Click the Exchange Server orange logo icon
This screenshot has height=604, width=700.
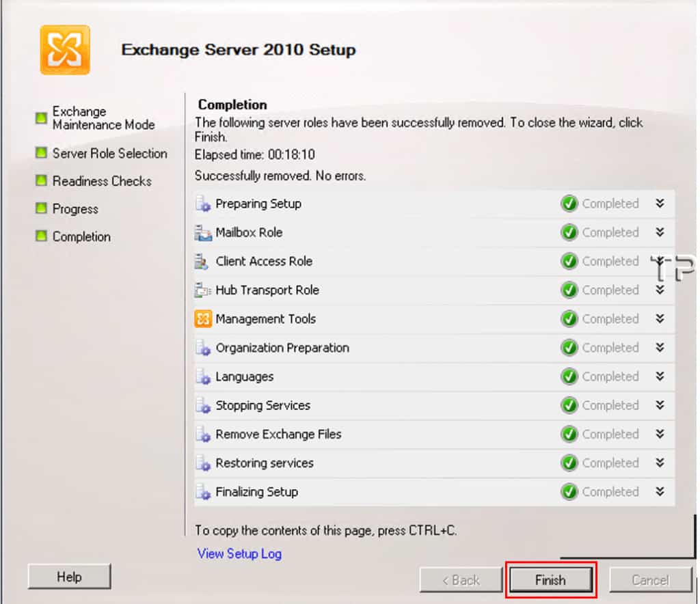click(x=65, y=49)
